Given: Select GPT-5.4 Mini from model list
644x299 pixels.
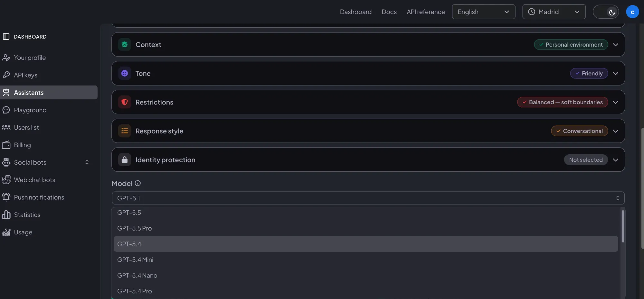Looking at the screenshot, I should (366, 260).
